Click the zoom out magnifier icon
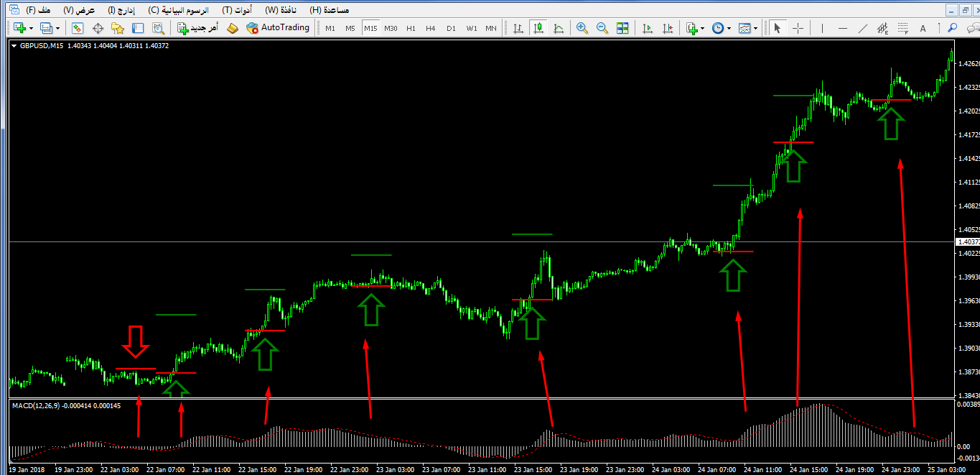Screen dimensions: 980x475 pyautogui.click(x=602, y=28)
